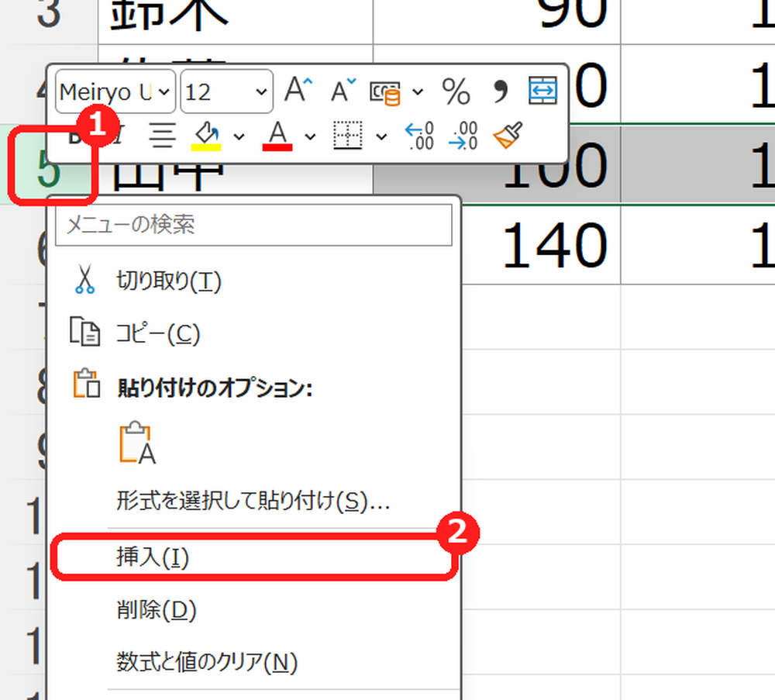Apply red font color
The image size is (775, 700).
[x=277, y=136]
